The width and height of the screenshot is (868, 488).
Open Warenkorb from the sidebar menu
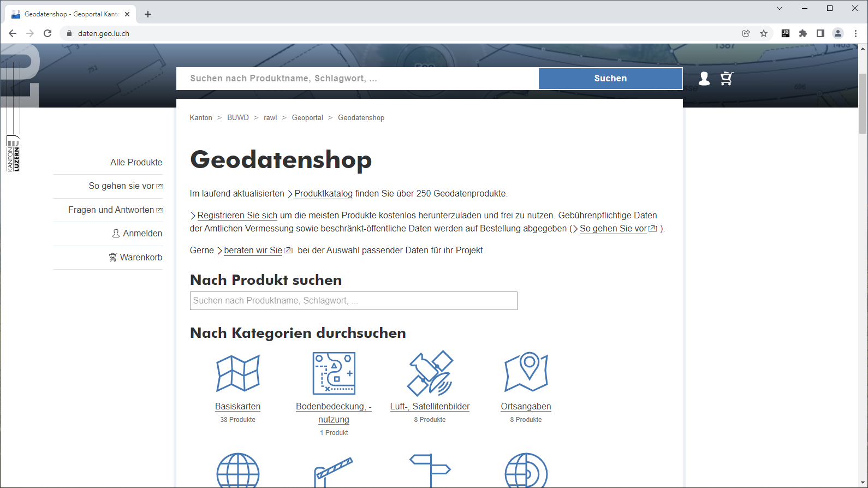[x=141, y=258]
